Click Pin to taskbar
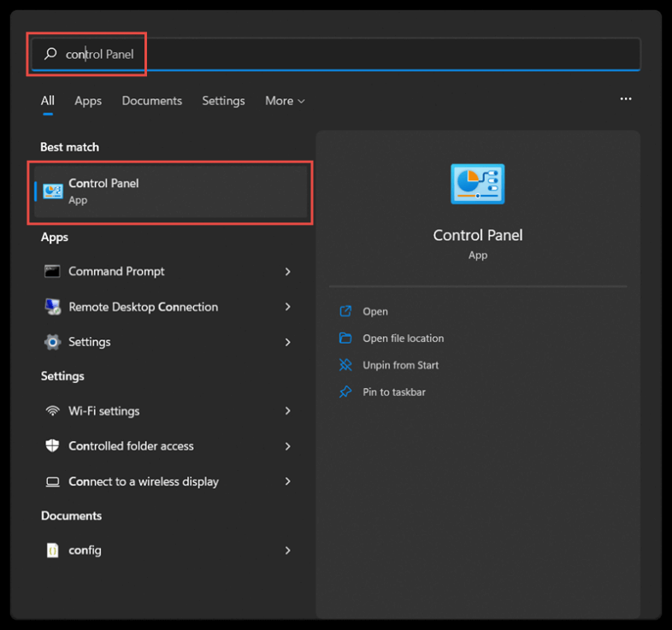This screenshot has height=630, width=672. (394, 392)
